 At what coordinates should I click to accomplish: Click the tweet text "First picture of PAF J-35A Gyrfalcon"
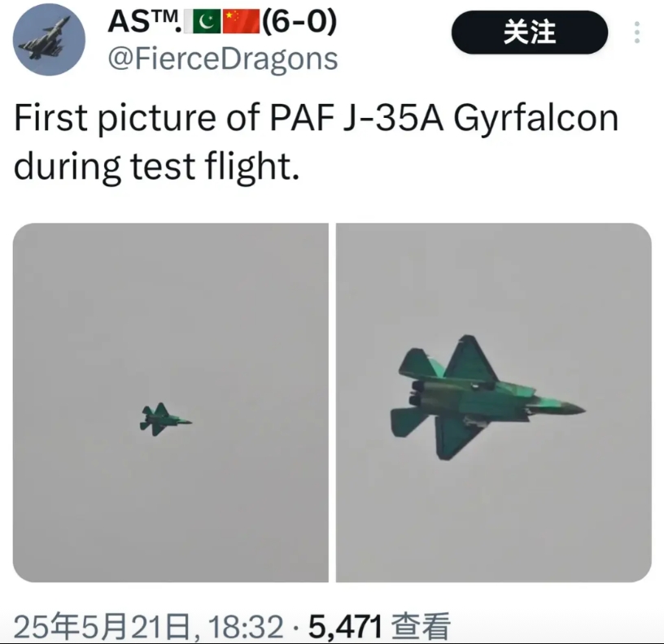[x=317, y=119]
